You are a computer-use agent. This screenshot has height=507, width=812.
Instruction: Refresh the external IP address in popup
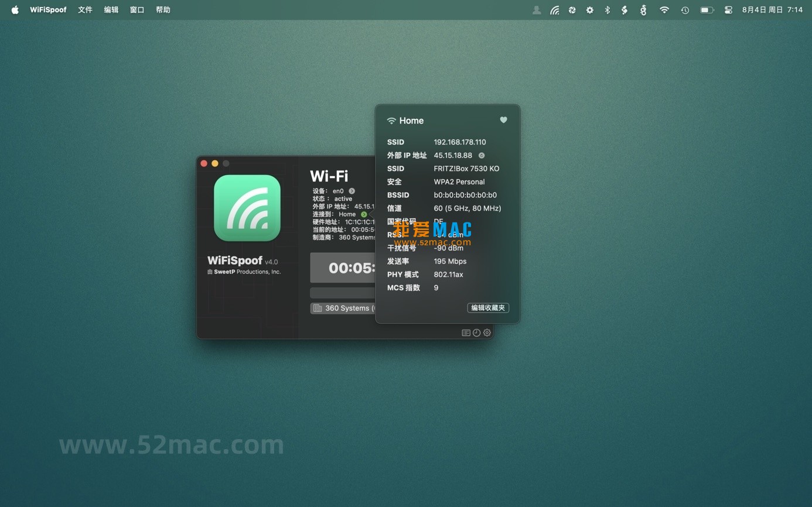482,156
